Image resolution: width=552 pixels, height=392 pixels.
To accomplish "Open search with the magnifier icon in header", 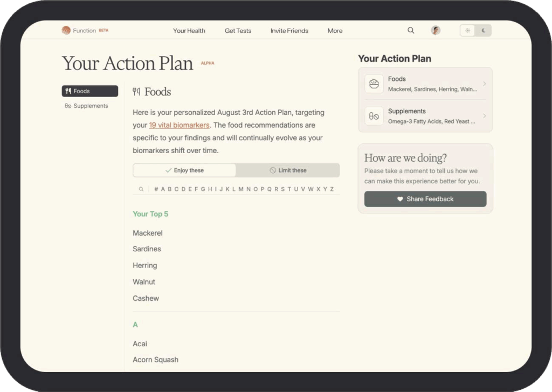I will pyautogui.click(x=411, y=30).
